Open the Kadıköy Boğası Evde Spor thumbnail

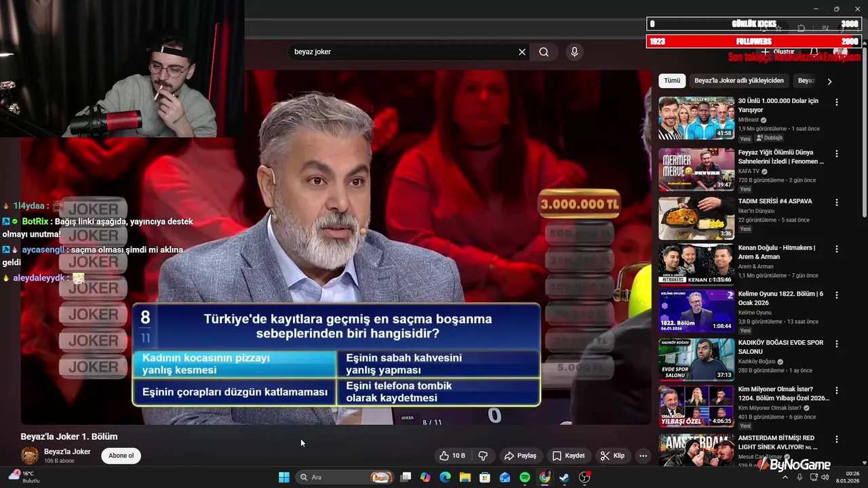(x=696, y=359)
